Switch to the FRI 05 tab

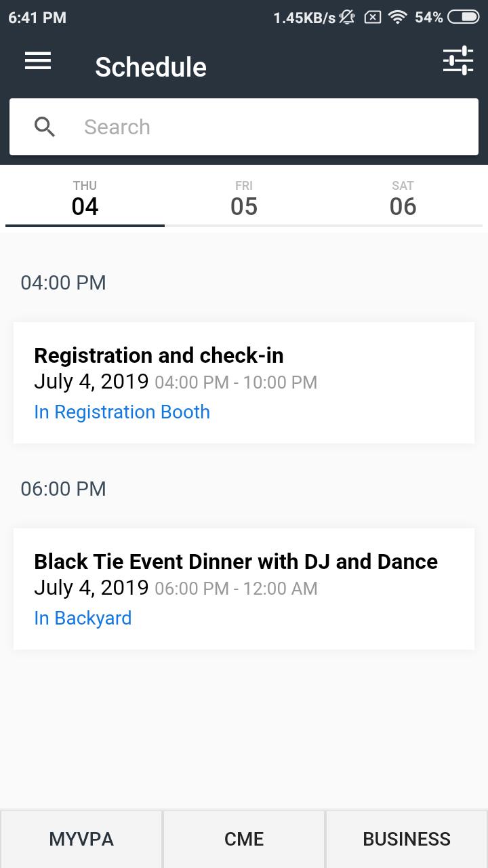click(x=244, y=199)
